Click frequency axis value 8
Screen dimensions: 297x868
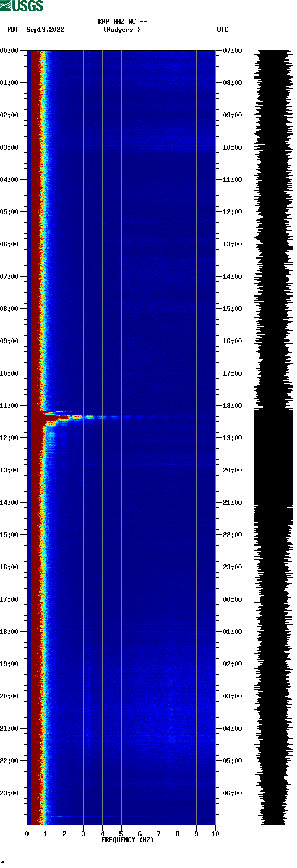pos(178,834)
